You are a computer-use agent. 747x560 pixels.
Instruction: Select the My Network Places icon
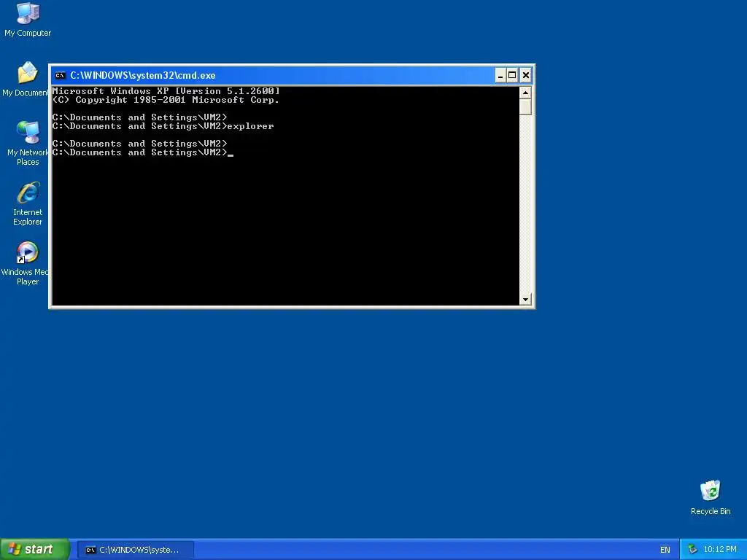tap(28, 143)
